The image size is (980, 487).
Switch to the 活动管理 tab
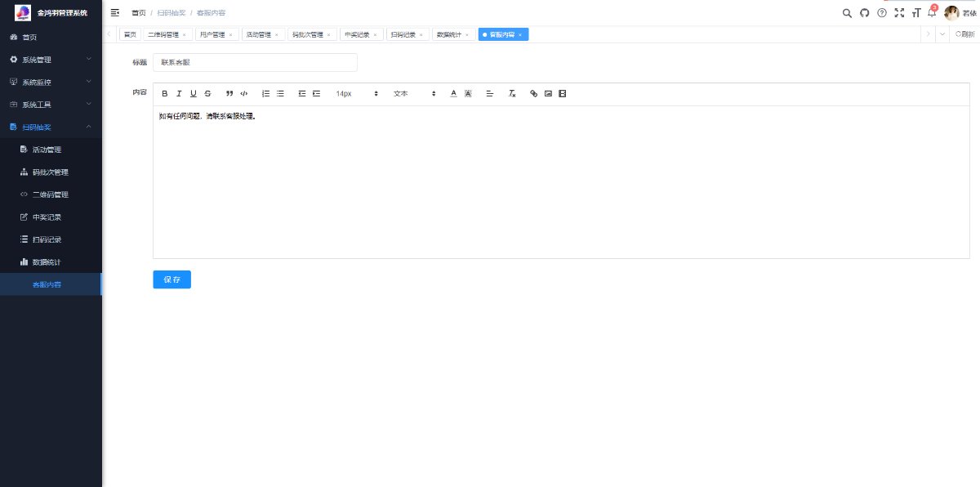(261, 34)
